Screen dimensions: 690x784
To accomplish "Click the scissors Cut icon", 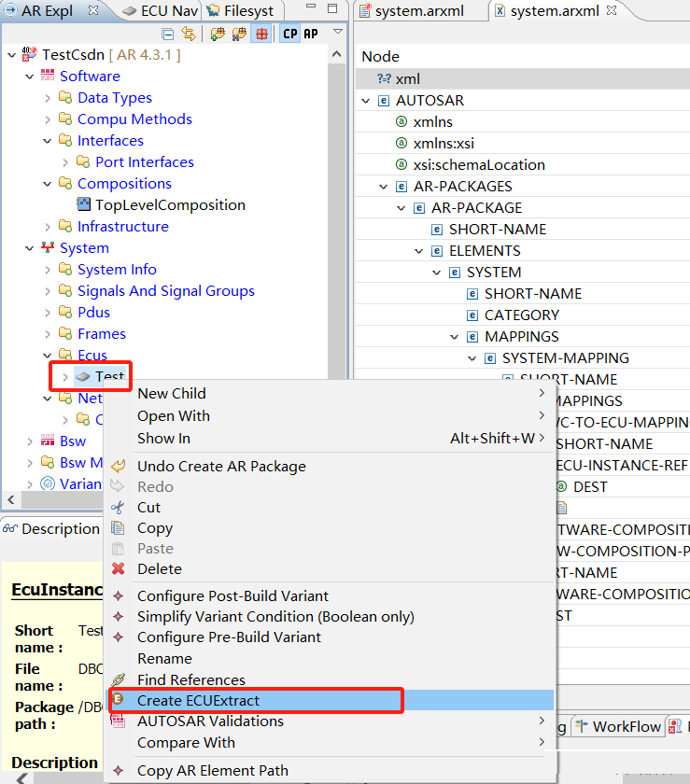I will [118, 508].
